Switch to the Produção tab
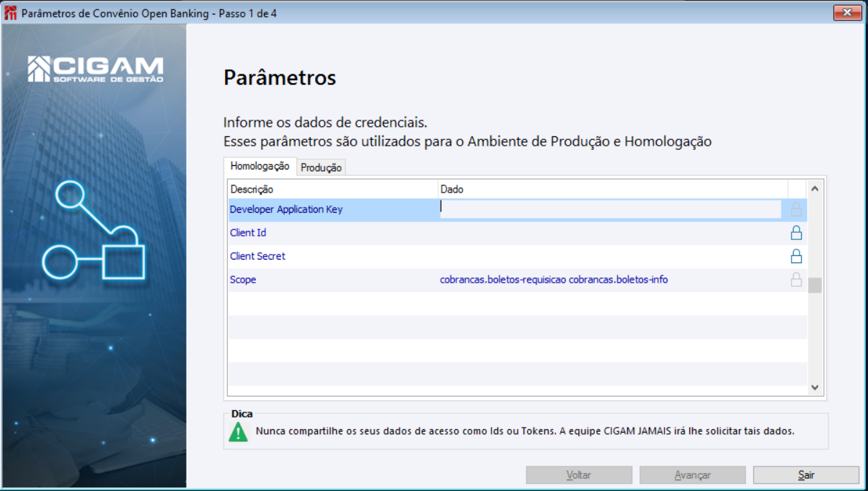 (321, 167)
